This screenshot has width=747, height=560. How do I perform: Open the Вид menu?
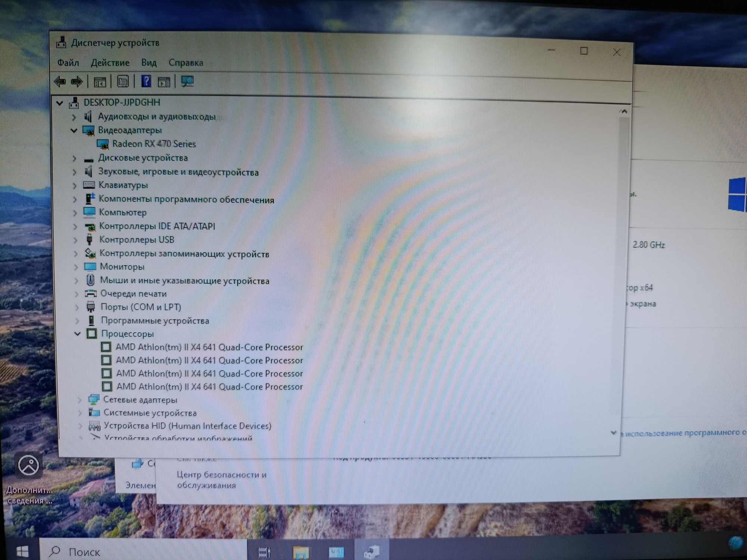pos(149,63)
